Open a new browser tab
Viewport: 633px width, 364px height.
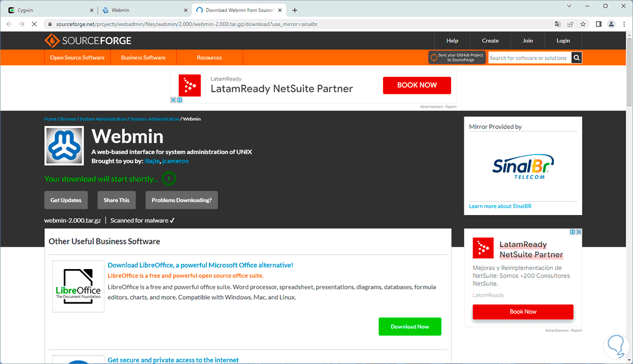pyautogui.click(x=294, y=10)
